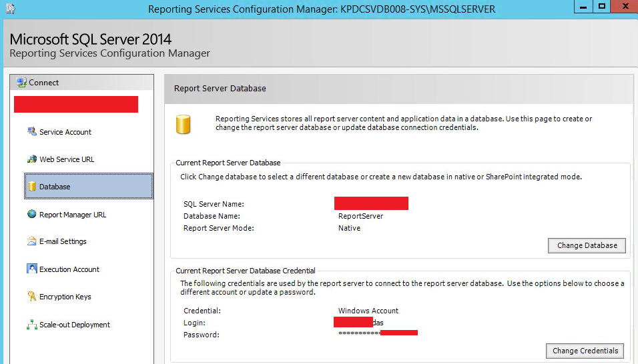Go to Web Service URL settings
Viewport: 638px width, 364px height.
(x=67, y=159)
